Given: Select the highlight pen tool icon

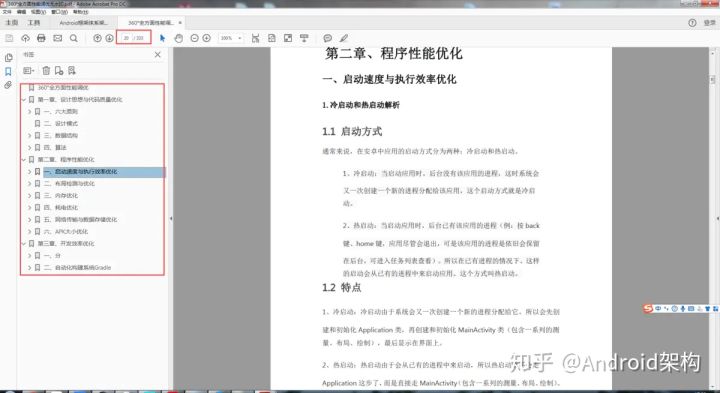Looking at the screenshot, I should (x=343, y=38).
